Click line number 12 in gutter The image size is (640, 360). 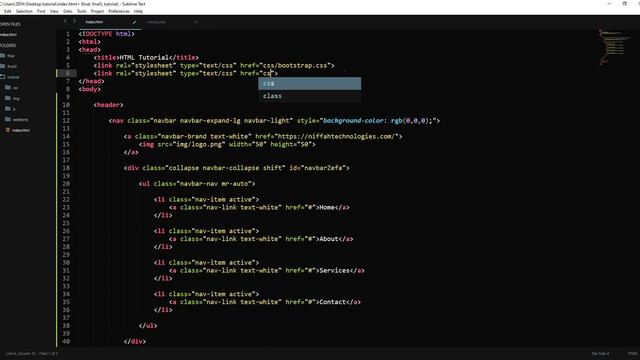[x=66, y=121]
